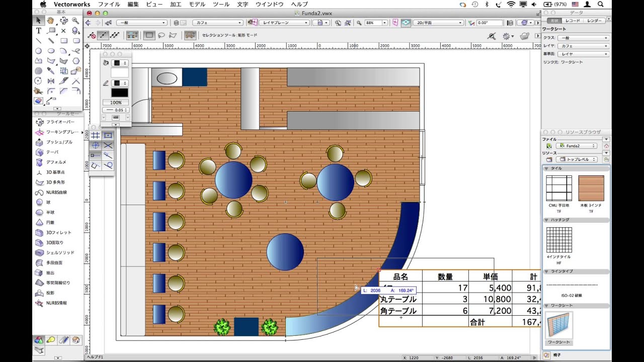644x362 pixels.
Task: Click the back navigation arrow in the toolbar
Action: (x=88, y=23)
